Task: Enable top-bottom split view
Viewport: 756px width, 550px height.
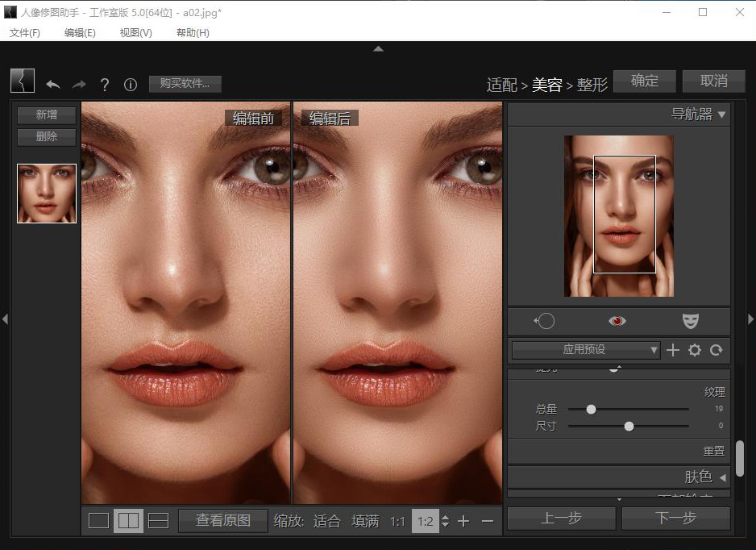Action: click(x=159, y=521)
